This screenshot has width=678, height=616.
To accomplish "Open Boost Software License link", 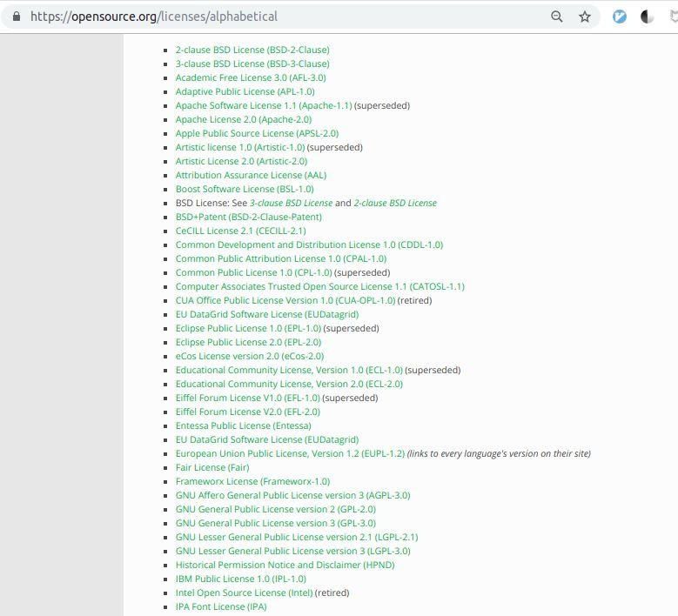I will 245,189.
